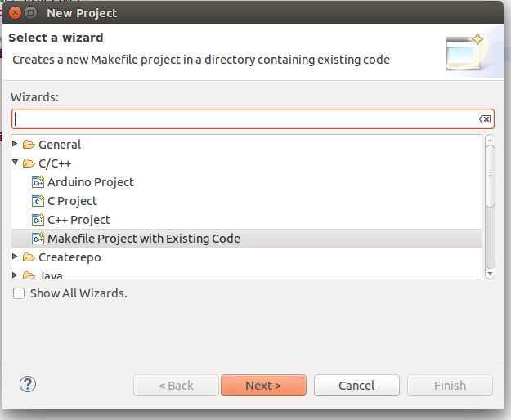Clear the wizard filter text
Image resolution: width=511 pixels, height=420 pixels.
[x=485, y=119]
